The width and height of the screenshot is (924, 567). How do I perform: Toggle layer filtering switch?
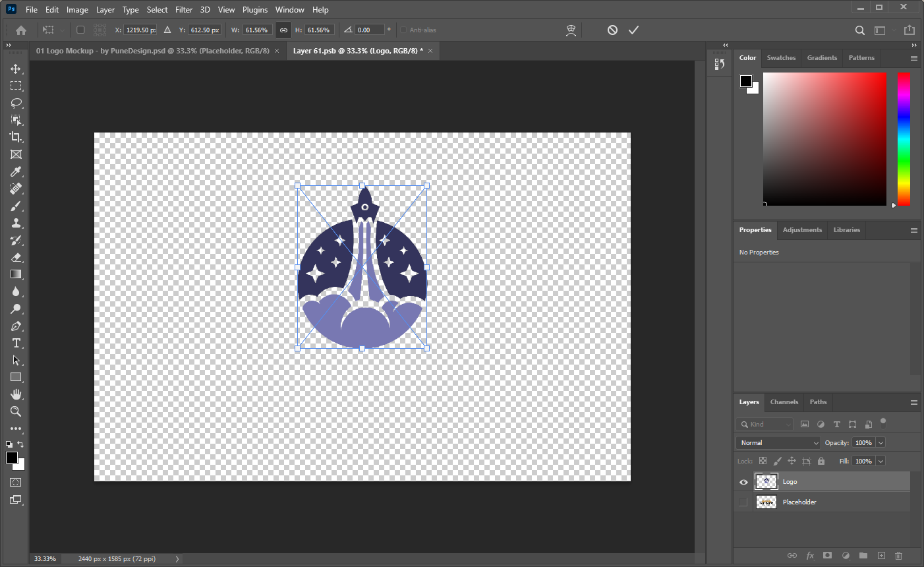(883, 423)
